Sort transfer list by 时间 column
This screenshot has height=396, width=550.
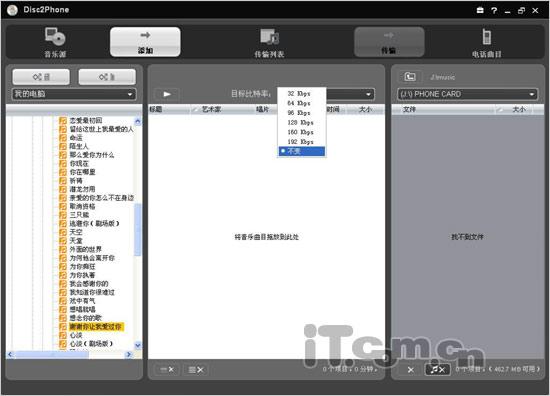pos(334,109)
